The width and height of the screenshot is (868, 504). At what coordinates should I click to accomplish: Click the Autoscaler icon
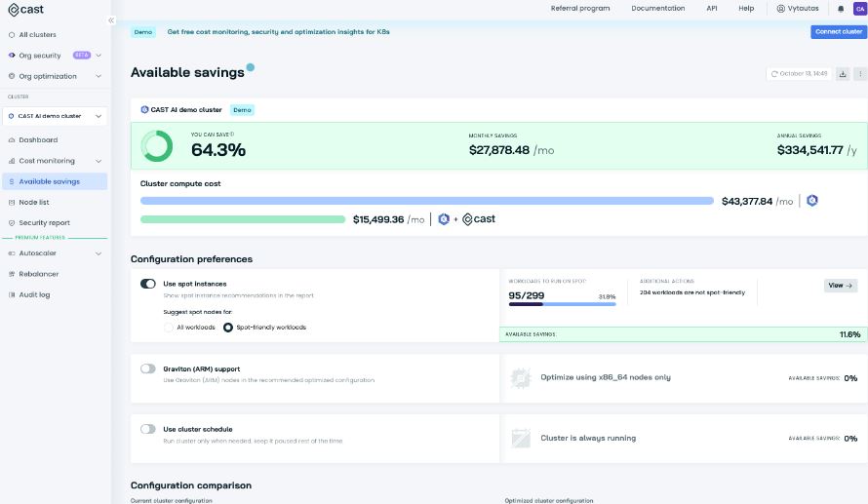(x=12, y=253)
